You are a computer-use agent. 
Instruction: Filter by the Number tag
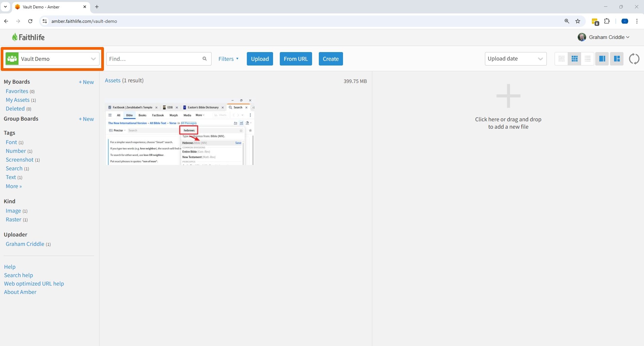pyautogui.click(x=16, y=151)
